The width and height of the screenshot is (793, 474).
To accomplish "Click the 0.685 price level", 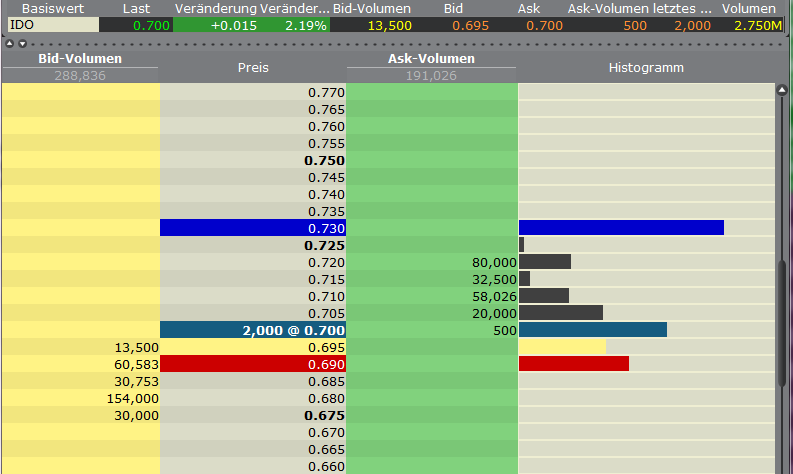I will (x=326, y=381).
